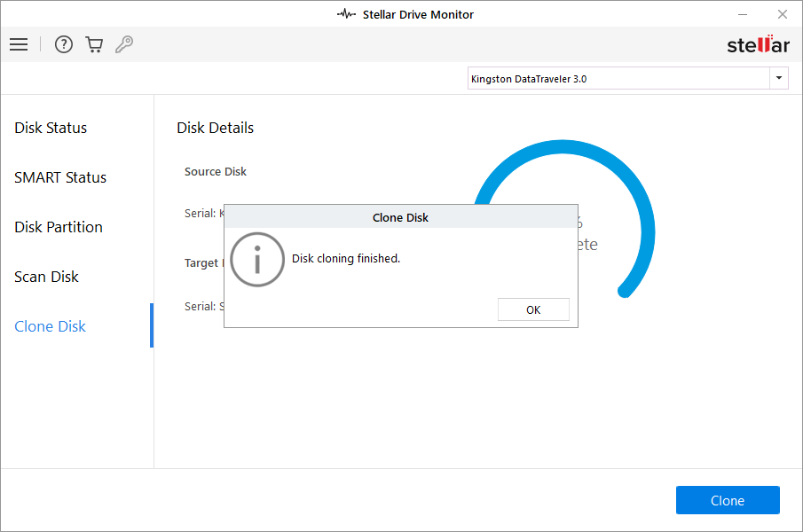Image resolution: width=803 pixels, height=532 pixels.
Task: Open the Scan Disk section
Action: tap(46, 277)
